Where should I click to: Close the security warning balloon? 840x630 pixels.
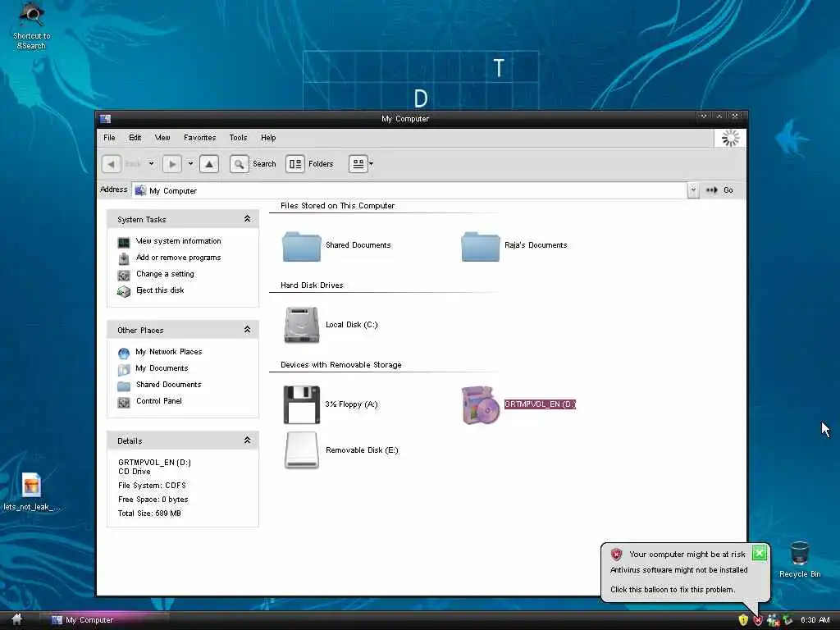tap(759, 553)
